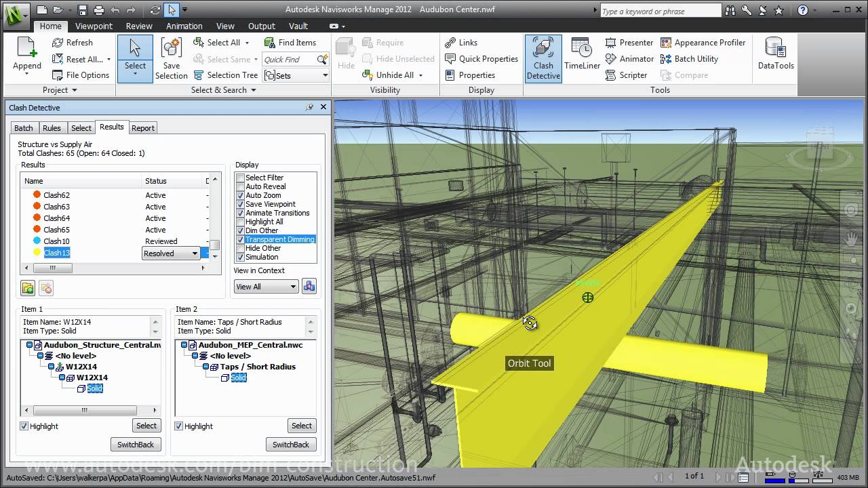Uncheck the Save Viewpoint checkbox
The width and height of the screenshot is (868, 488).
(240, 204)
